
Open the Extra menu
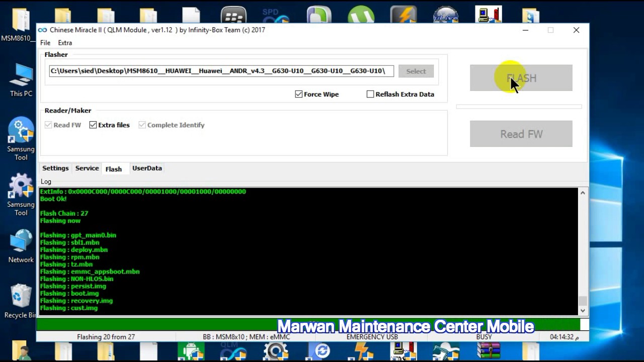65,43
